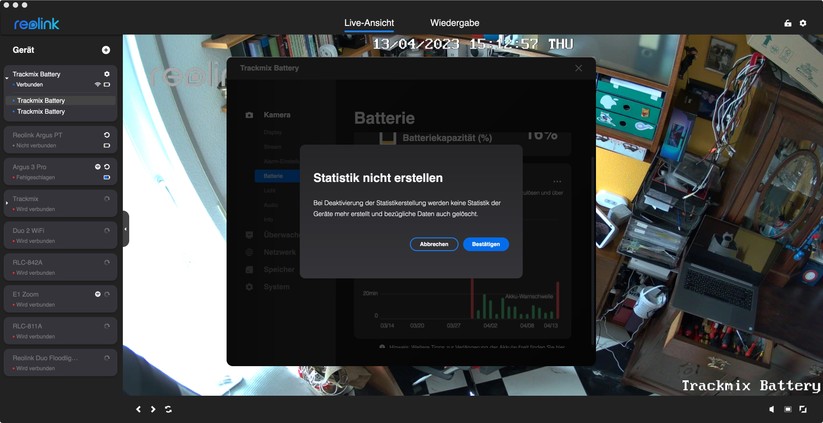Go to next page arrow in toolbar
Viewport: 823px width, 423px height.
coord(153,409)
